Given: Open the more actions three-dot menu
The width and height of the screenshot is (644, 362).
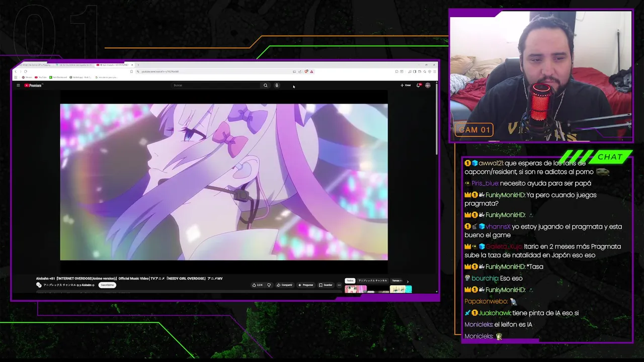Looking at the screenshot, I should [339, 285].
